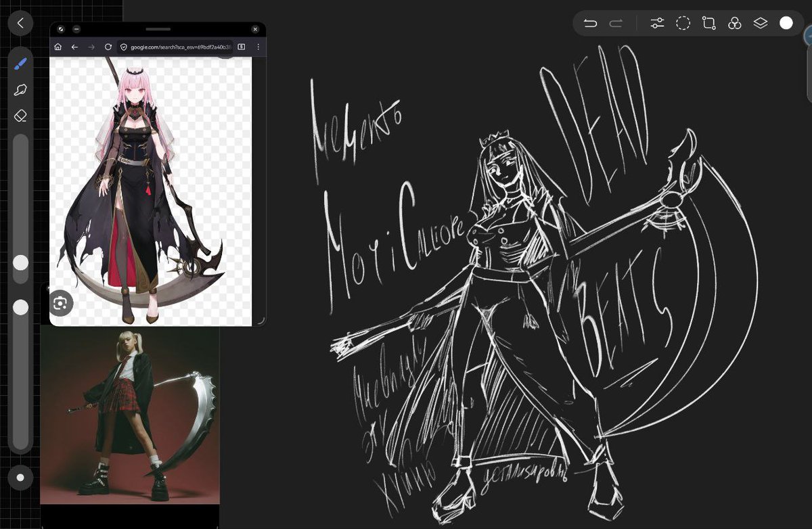Viewport: 812px width, 529px height.
Task: Select the Brush tool in the sidebar
Action: [x=20, y=64]
